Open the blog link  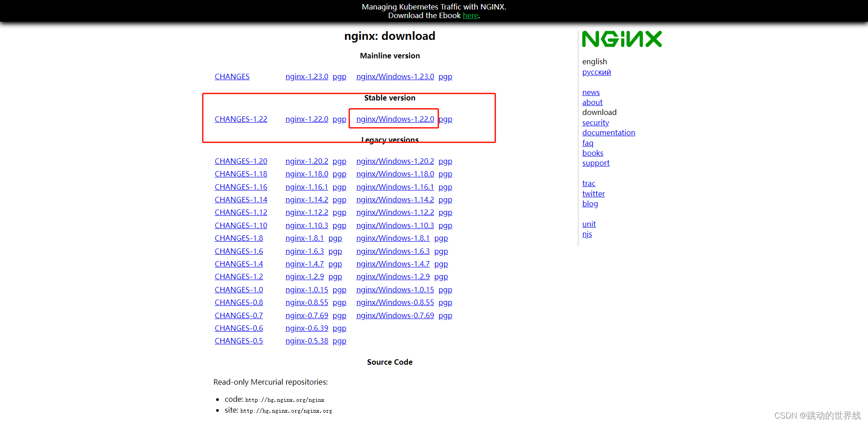590,204
